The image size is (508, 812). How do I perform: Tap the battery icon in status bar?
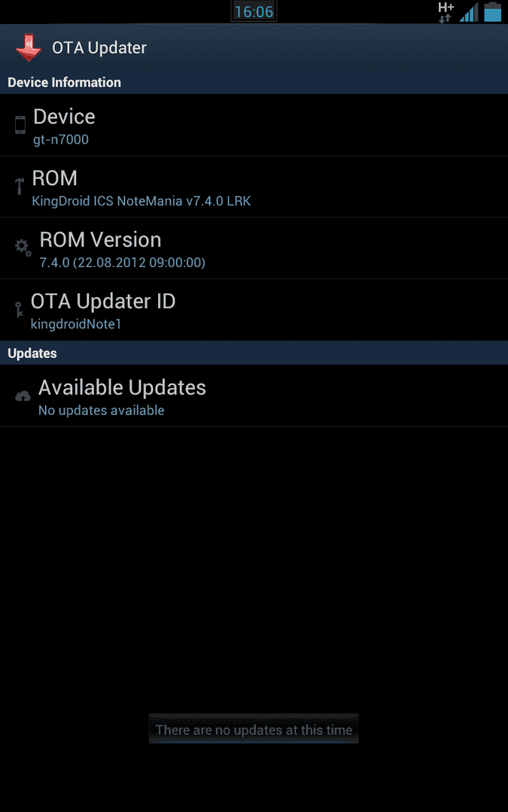tap(492, 11)
